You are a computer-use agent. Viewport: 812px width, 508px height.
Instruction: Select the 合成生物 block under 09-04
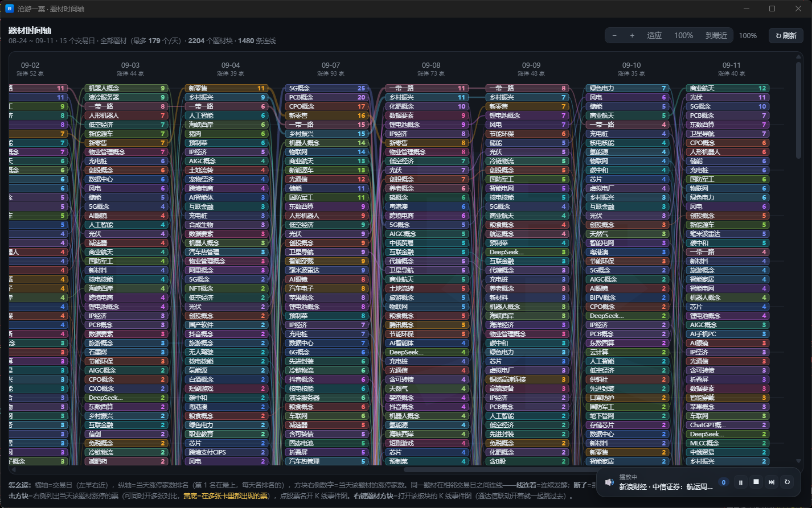tap(227, 225)
